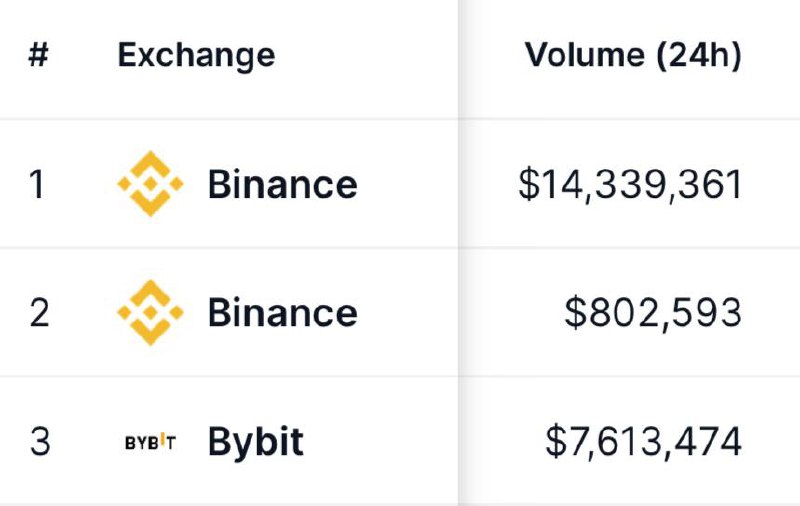Click the Binance logo in row 2
800x506 pixels.
(150, 312)
